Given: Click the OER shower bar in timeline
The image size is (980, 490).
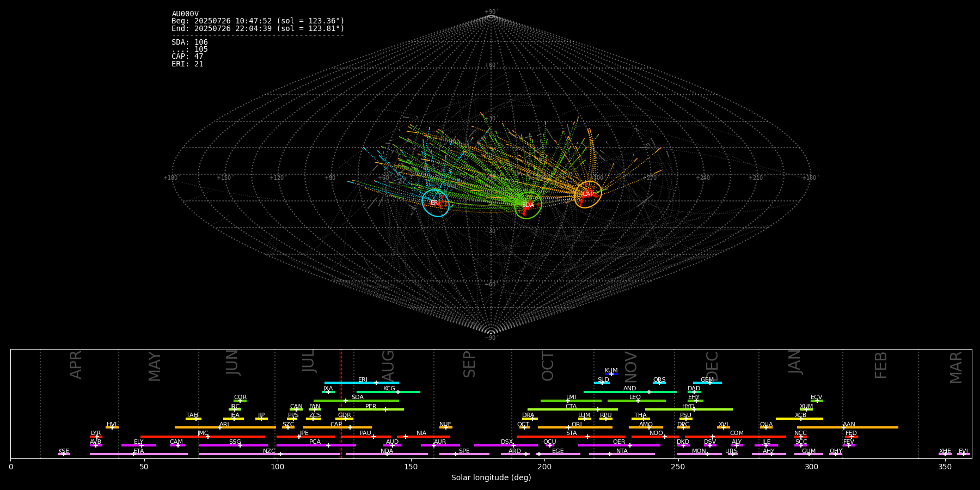Looking at the screenshot, I should coord(619,445).
